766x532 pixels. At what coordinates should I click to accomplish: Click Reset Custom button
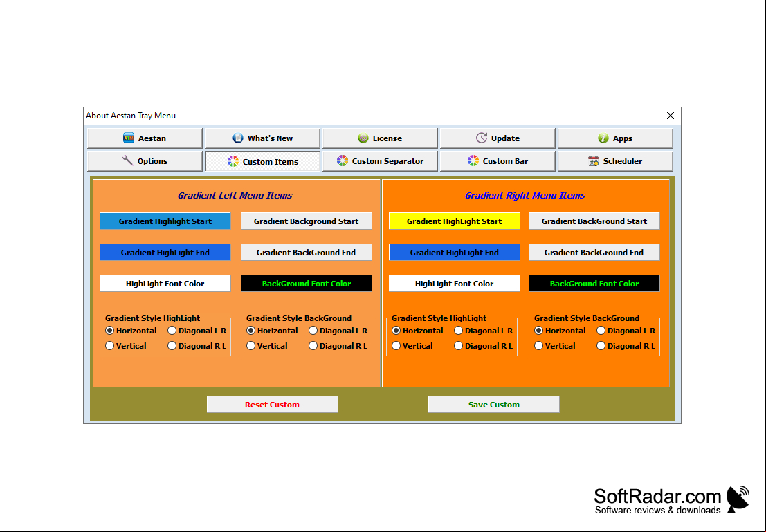pos(272,405)
